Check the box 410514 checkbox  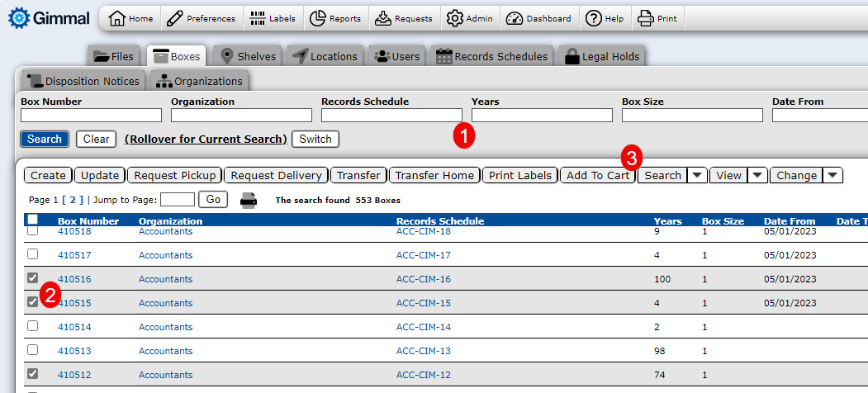coord(32,326)
